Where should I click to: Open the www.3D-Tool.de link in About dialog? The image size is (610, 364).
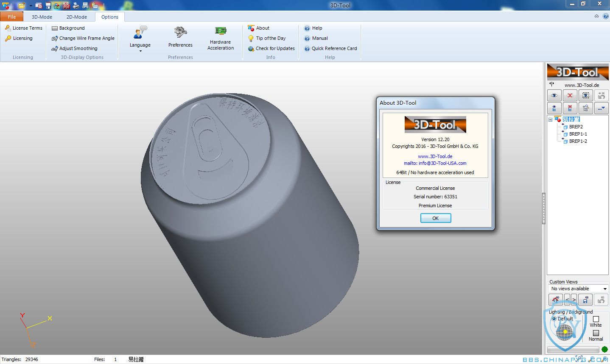pyautogui.click(x=435, y=156)
